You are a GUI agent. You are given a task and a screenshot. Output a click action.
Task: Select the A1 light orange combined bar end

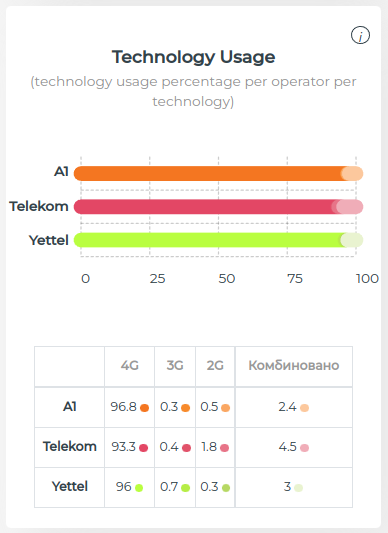[352, 173]
